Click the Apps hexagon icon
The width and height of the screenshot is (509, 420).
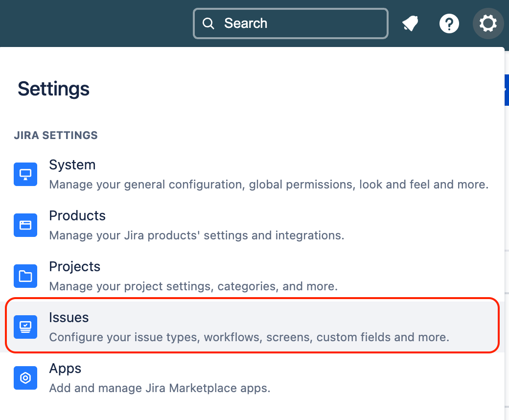pos(25,378)
